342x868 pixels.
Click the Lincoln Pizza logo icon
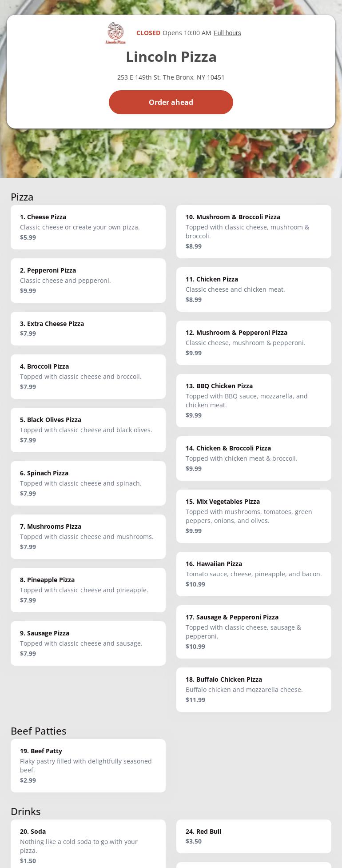pyautogui.click(x=115, y=33)
